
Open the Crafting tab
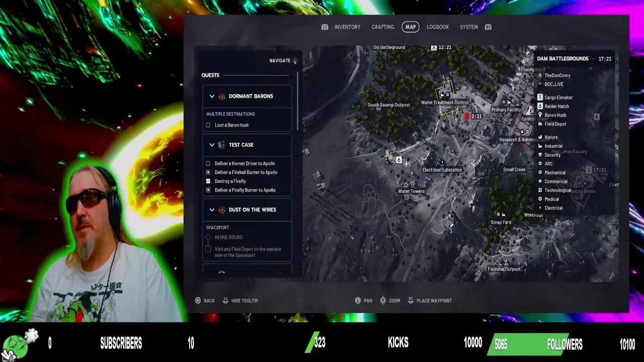click(x=383, y=27)
